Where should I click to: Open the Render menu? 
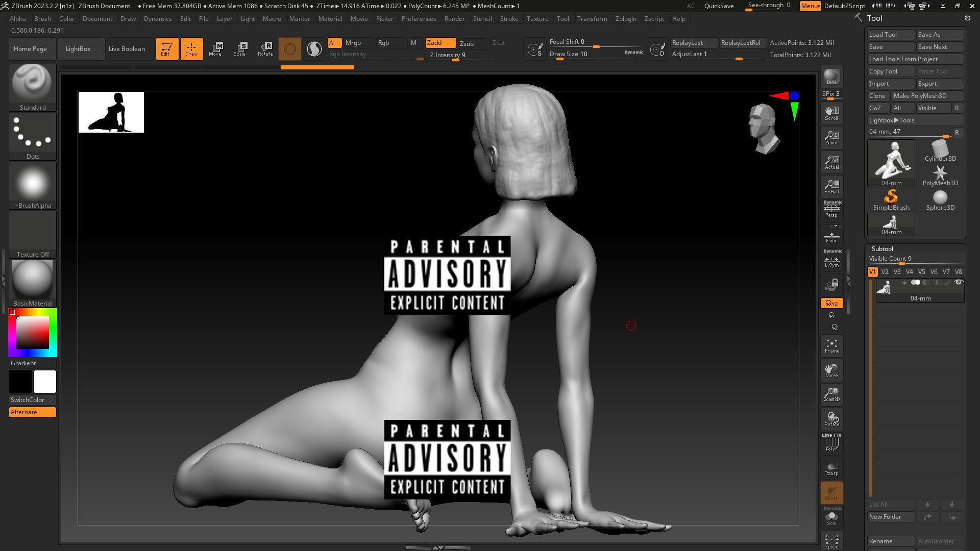tap(454, 18)
